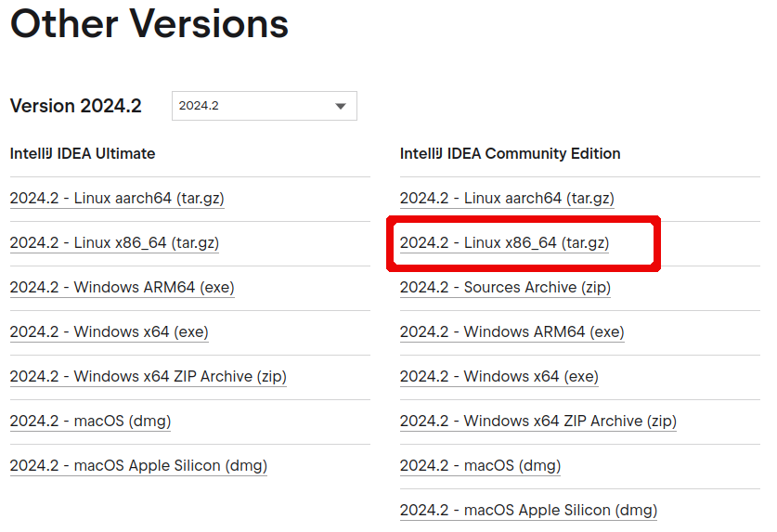The width and height of the screenshot is (777, 532).
Task: Download Ultimate macOS dmg
Action: coord(90,422)
